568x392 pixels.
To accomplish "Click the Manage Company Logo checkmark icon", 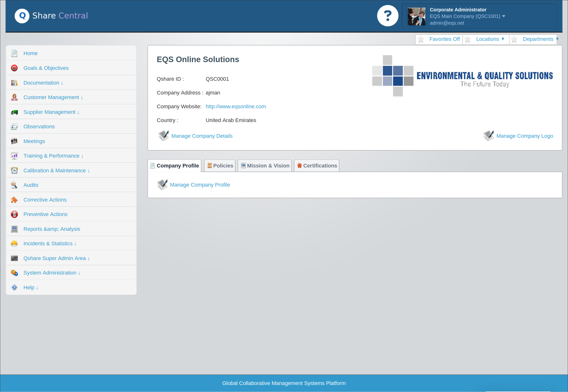I will coord(488,136).
